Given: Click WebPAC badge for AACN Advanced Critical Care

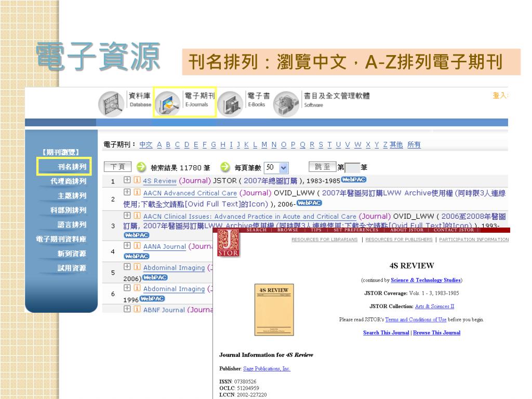Looking at the screenshot, I should [x=309, y=203].
